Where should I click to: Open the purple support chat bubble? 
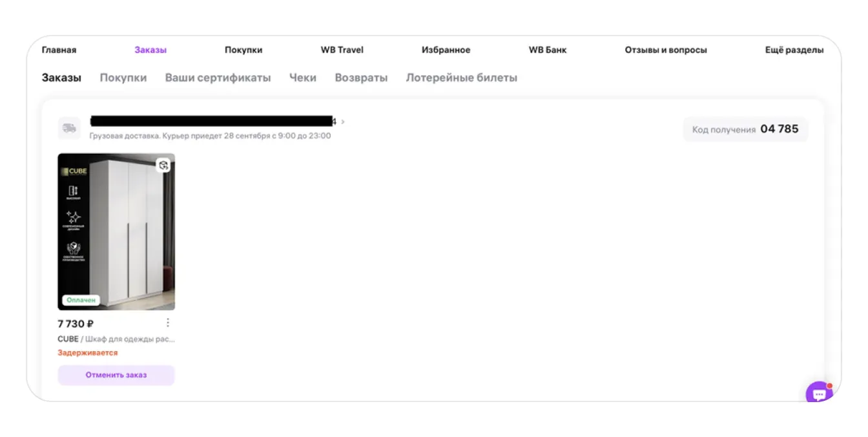coord(819,392)
